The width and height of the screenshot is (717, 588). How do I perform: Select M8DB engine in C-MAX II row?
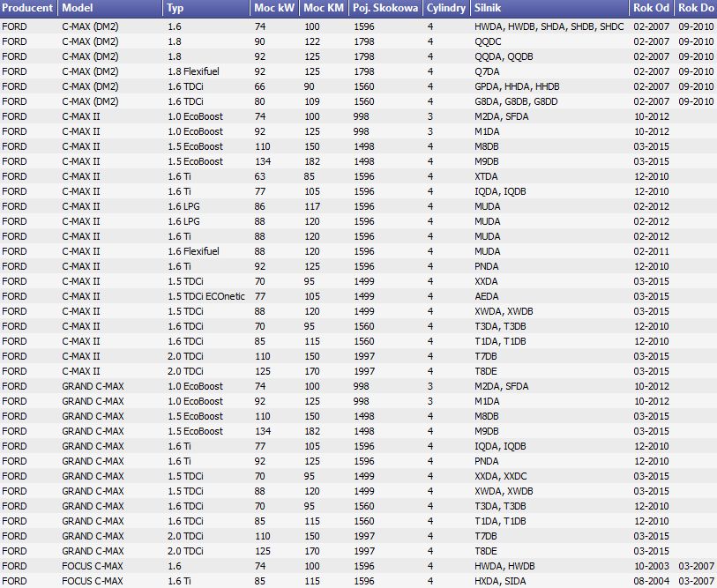point(487,146)
